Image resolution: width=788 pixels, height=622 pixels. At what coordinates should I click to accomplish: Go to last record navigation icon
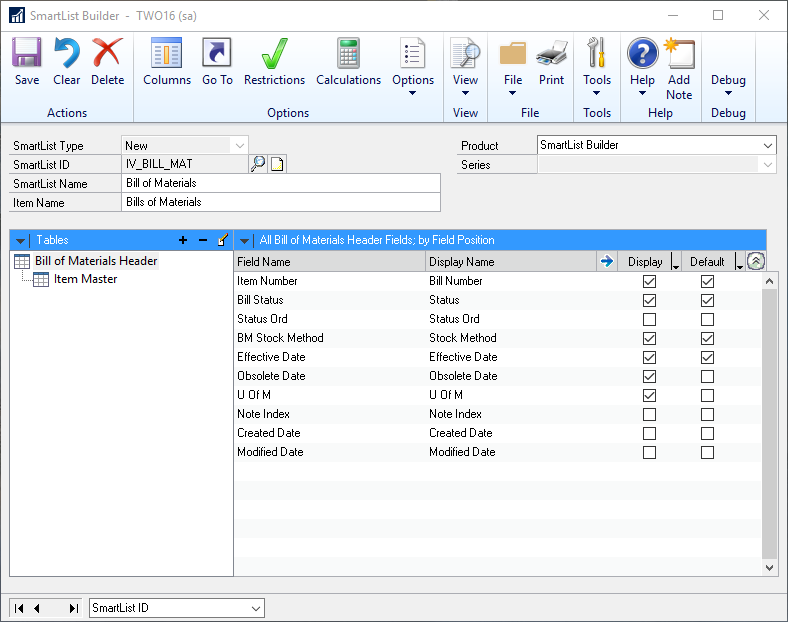coord(74,608)
